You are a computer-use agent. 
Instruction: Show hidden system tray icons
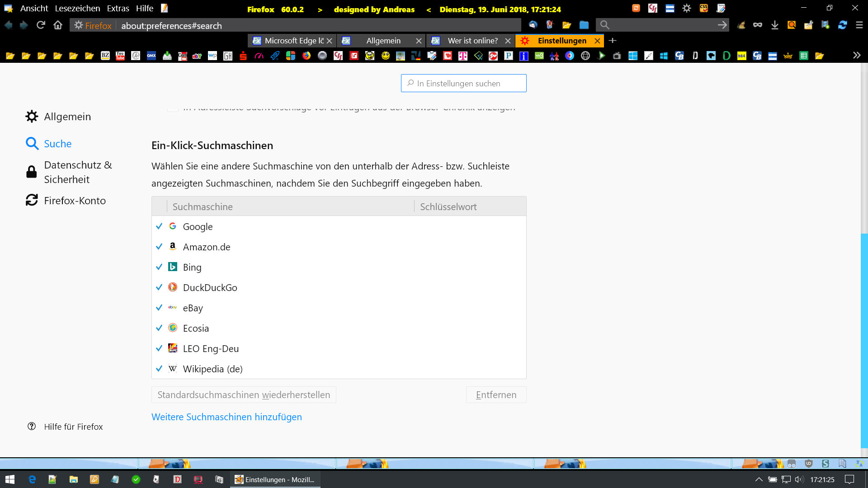(759, 479)
